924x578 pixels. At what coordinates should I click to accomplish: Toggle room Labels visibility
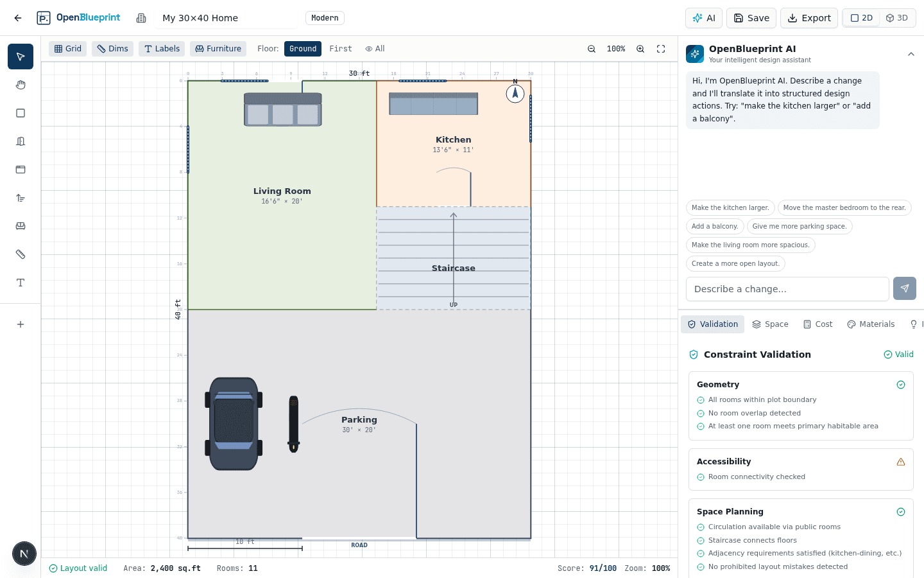click(x=162, y=49)
